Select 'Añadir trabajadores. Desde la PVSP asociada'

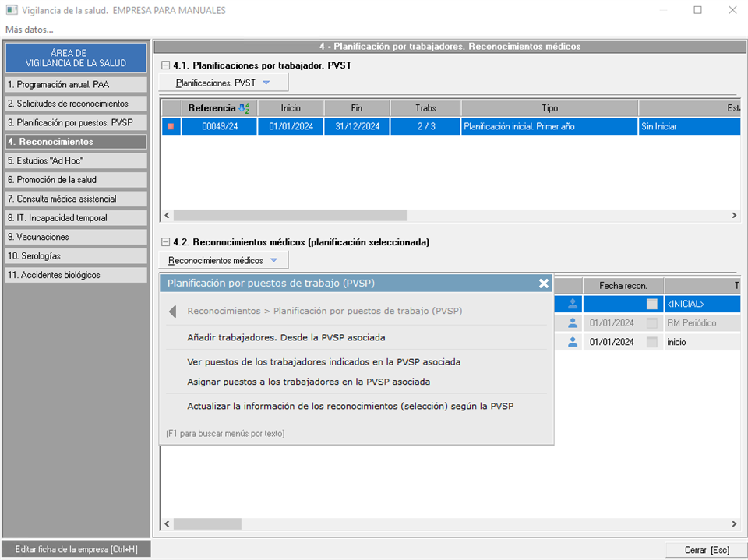pyautogui.click(x=286, y=338)
